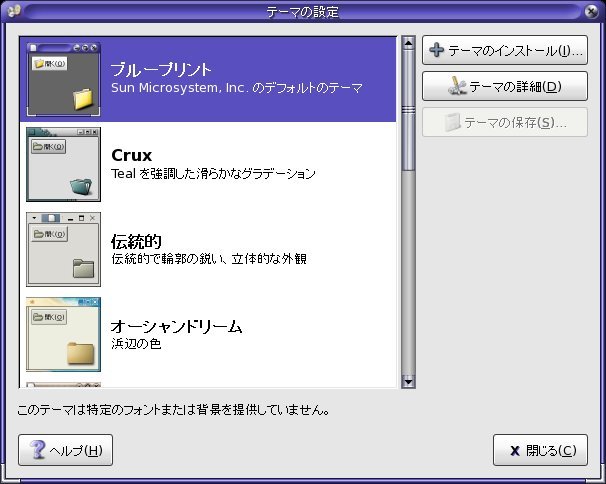Click the テーマの保存(S)... button
The width and height of the screenshot is (606, 484).
pos(505,122)
